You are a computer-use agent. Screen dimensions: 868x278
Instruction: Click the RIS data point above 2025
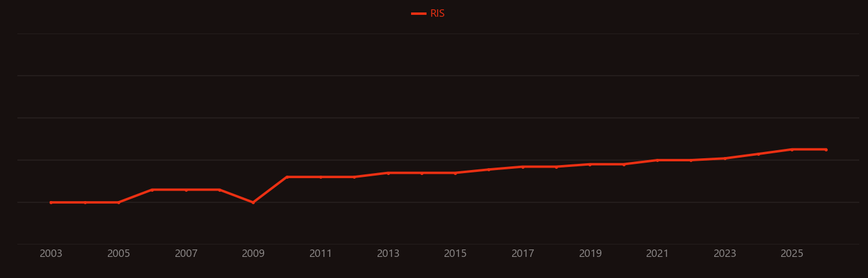pos(792,150)
